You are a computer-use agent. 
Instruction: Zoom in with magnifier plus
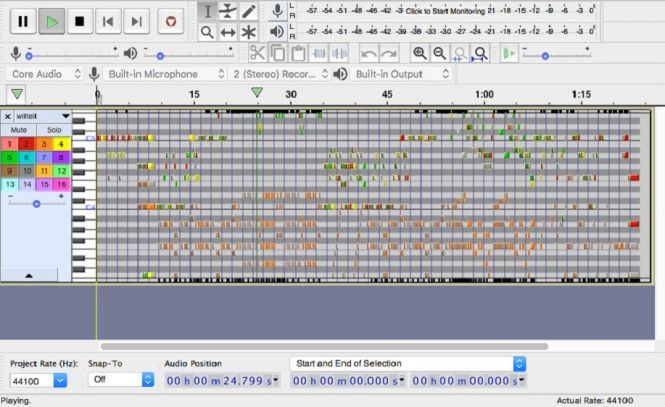[419, 53]
